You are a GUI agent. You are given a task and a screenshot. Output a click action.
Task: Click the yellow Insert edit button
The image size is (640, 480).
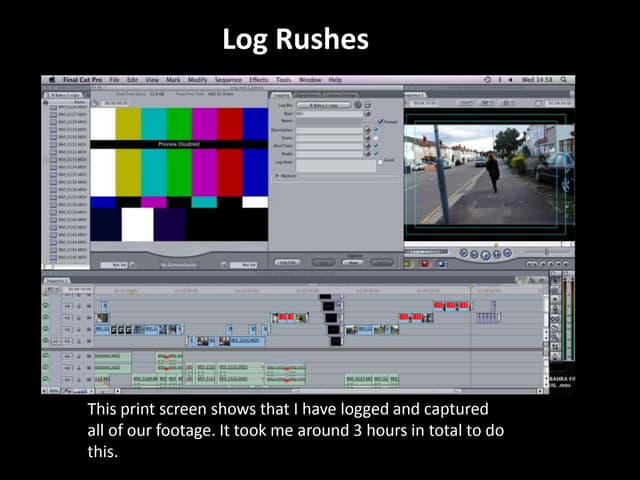point(409,264)
